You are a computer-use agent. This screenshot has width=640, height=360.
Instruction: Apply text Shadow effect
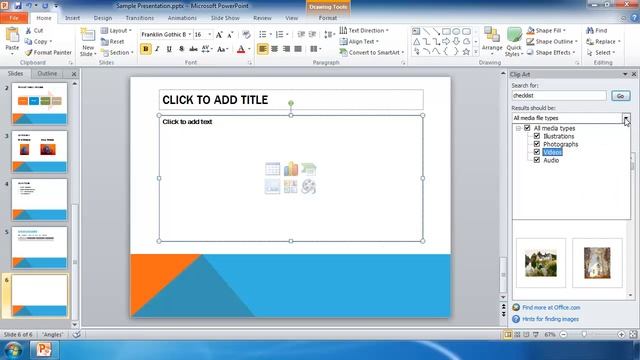click(181, 49)
